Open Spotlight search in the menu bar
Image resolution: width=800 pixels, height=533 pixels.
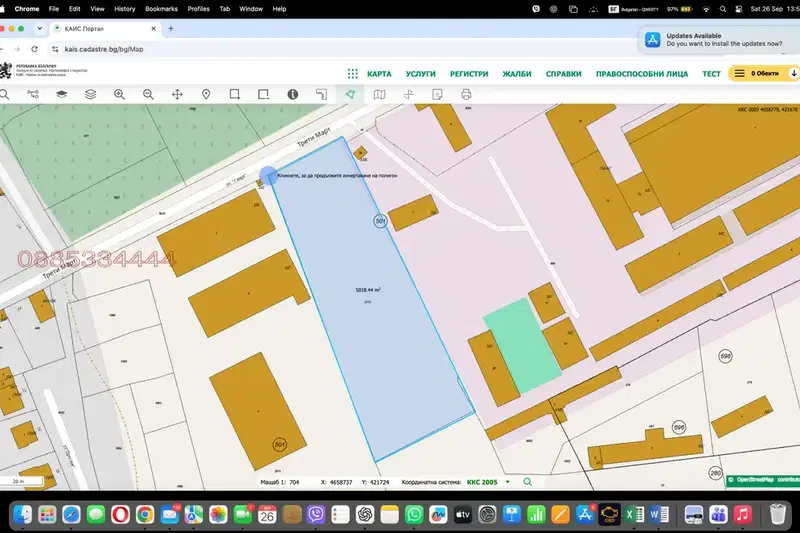(x=723, y=9)
